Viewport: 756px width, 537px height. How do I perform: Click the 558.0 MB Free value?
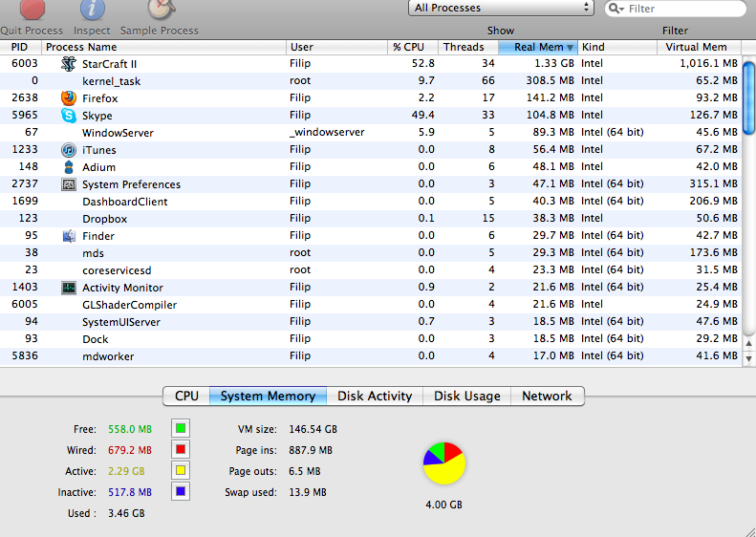tap(130, 429)
